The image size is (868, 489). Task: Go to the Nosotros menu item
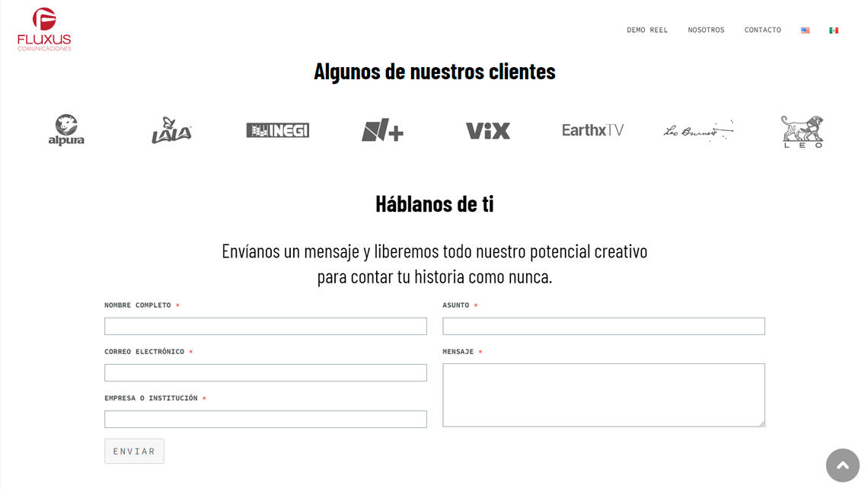[x=706, y=30]
